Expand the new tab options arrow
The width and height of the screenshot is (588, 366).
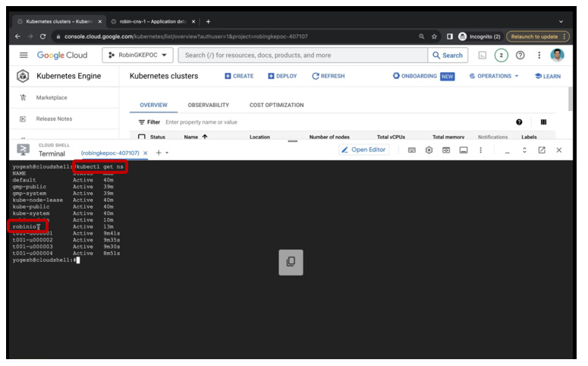point(167,153)
